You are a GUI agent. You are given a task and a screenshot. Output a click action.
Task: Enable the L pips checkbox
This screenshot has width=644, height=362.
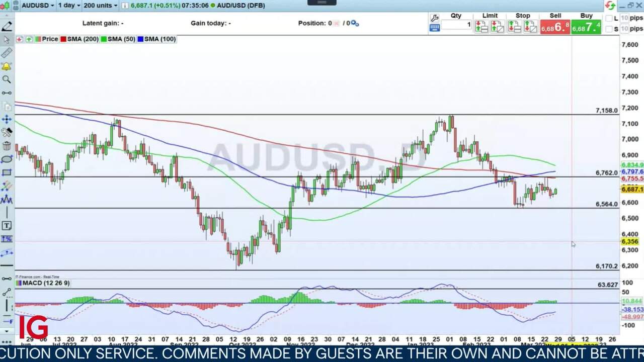609,19
